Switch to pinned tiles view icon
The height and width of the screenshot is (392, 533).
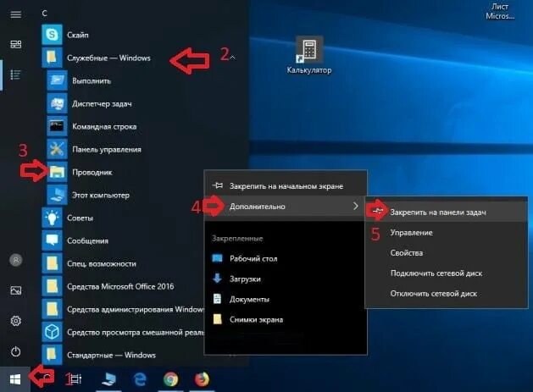15,44
